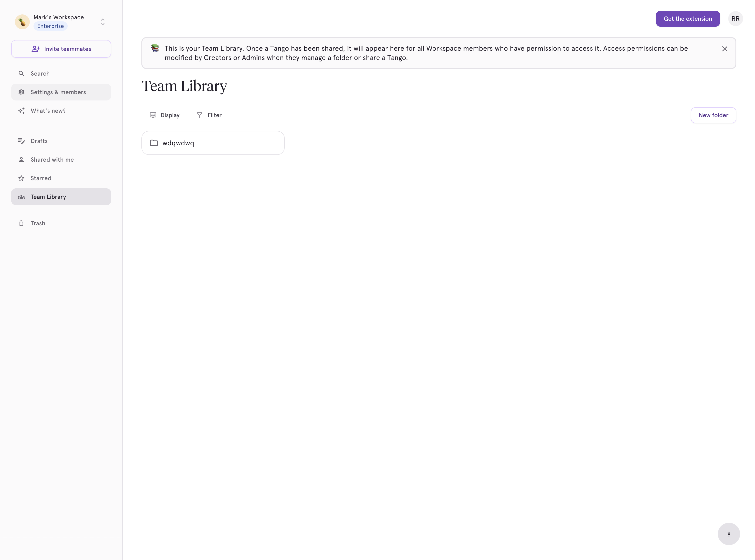The height and width of the screenshot is (560, 755).
Task: Click the sparkle icon beside What's new?
Action: (21, 111)
